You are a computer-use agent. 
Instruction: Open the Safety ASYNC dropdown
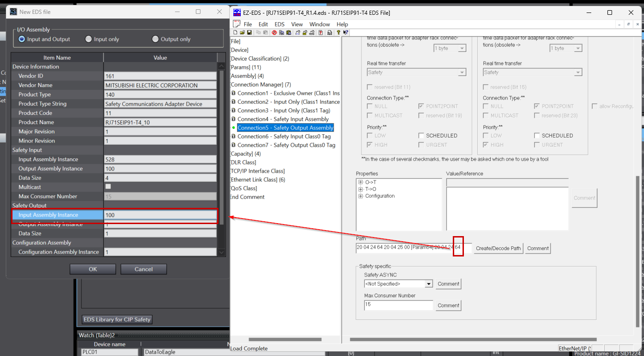pyautogui.click(x=429, y=284)
